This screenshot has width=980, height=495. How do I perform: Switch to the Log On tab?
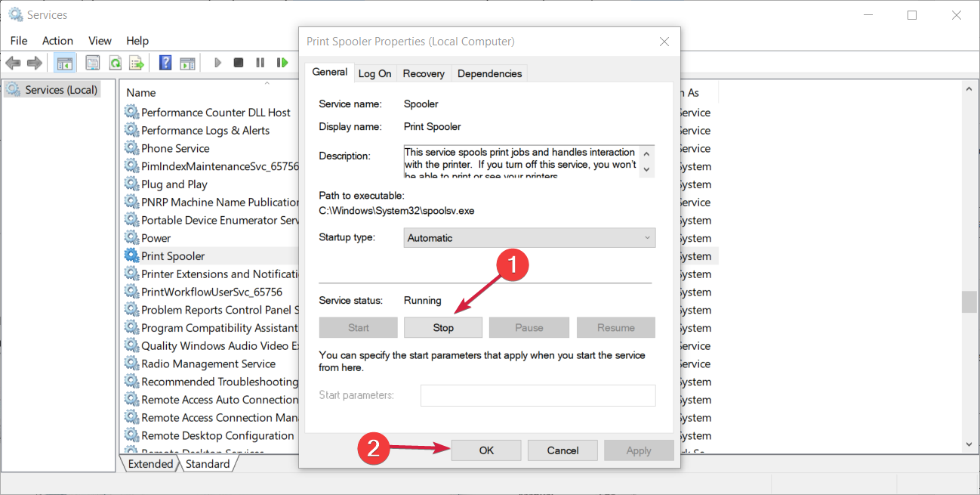click(375, 73)
